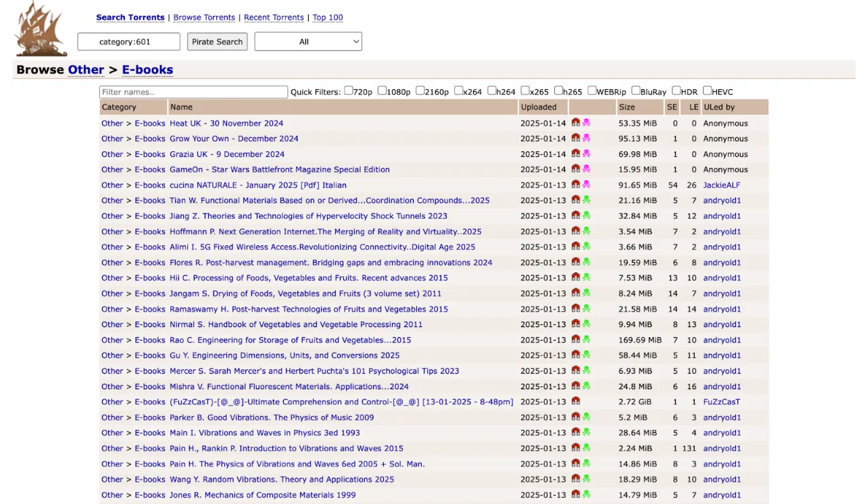Click the Filter names input box
This screenshot has height=504, width=865.
coord(193,92)
